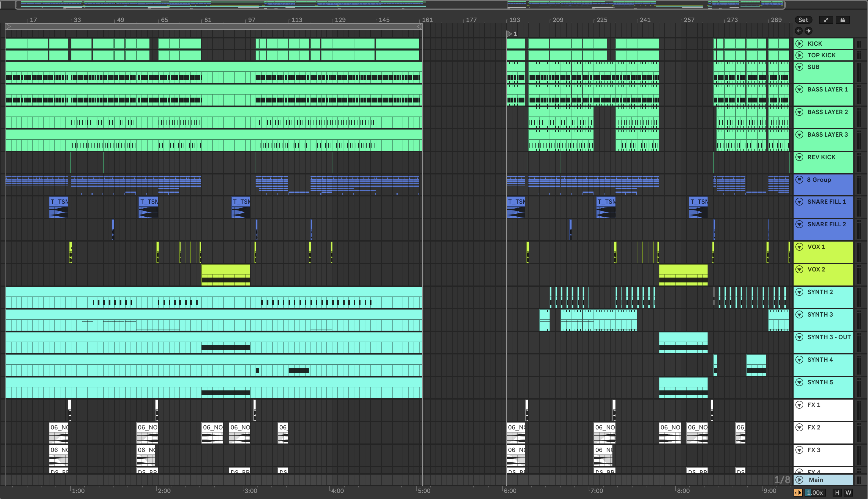This screenshot has height=499, width=868.
Task: Jump to previous locator arrow
Action: coord(799,31)
